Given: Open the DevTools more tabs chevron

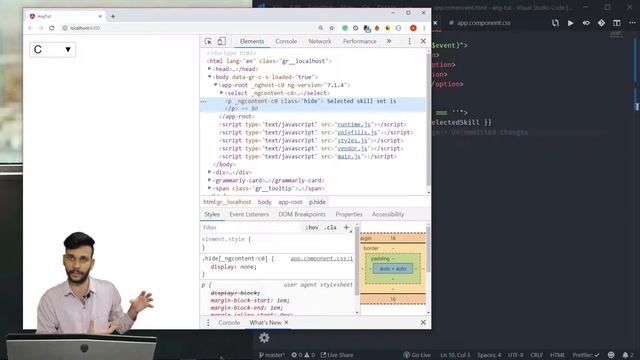Looking at the screenshot, I should pos(389,41).
